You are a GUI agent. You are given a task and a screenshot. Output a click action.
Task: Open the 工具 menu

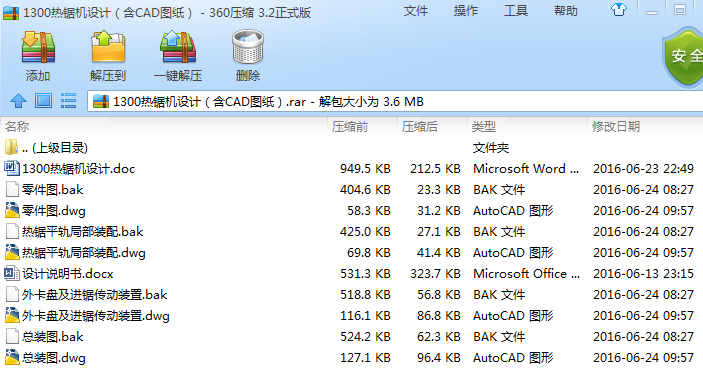click(x=516, y=11)
